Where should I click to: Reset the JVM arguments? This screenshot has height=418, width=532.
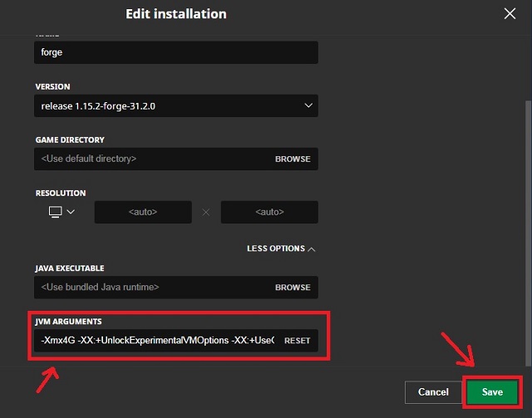click(x=298, y=341)
